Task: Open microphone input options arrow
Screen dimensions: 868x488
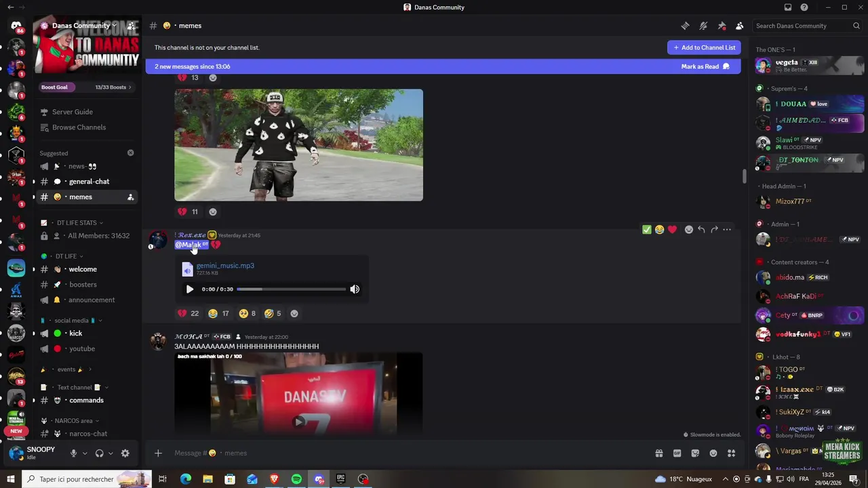Action: coord(85,453)
